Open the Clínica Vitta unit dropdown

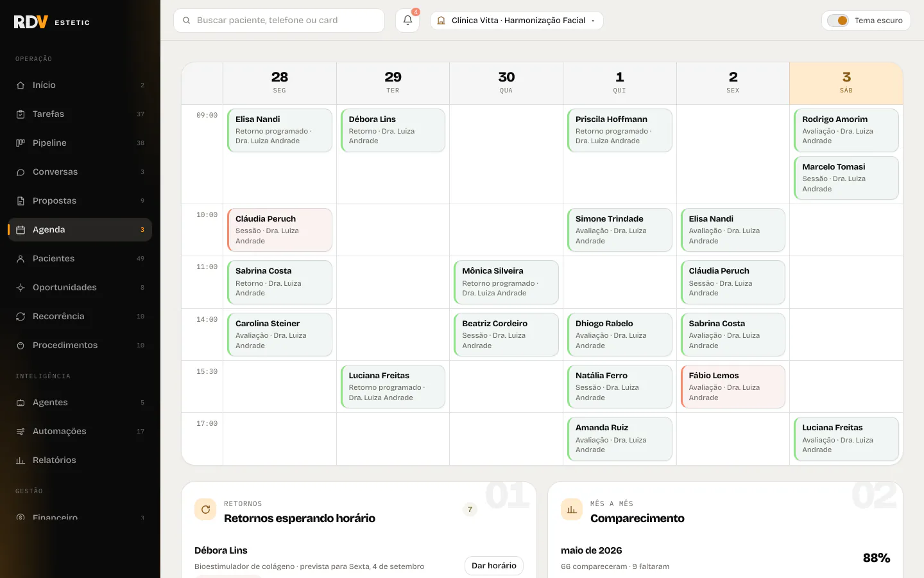click(x=517, y=21)
